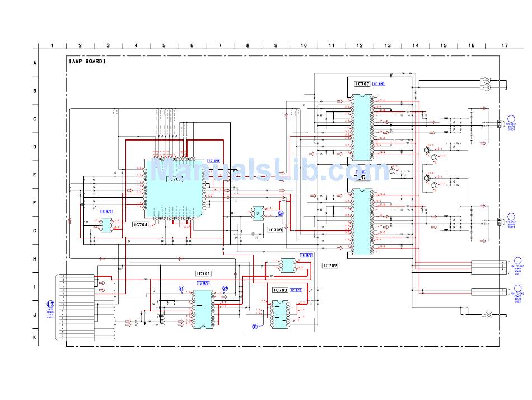This screenshot has width=532, height=400.
Task: Click column ruler number 14
Action: (x=416, y=45)
